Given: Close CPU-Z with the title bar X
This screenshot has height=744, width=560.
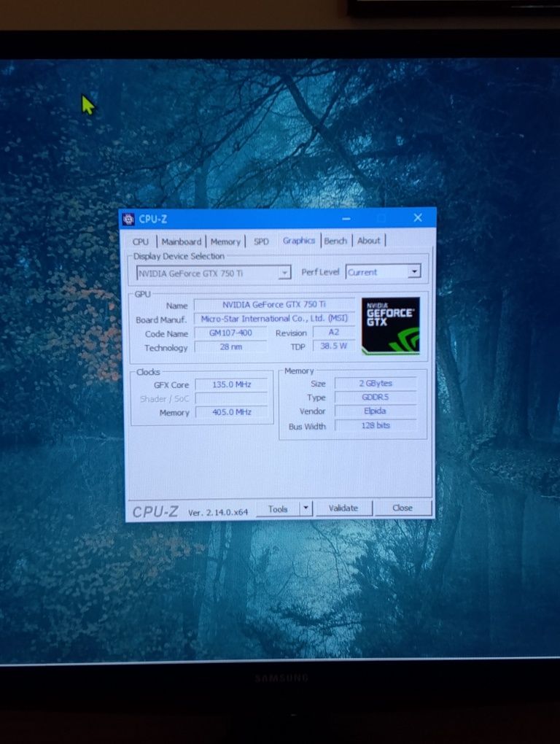Looking at the screenshot, I should 418,217.
